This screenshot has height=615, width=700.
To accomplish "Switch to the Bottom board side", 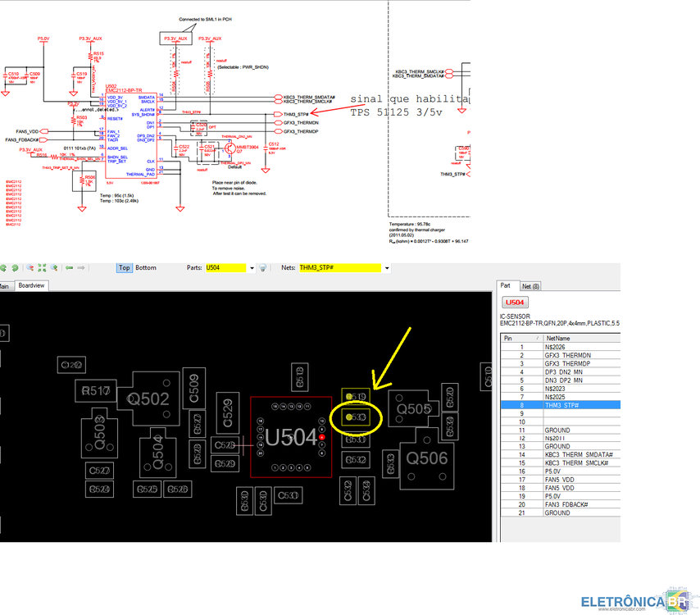I will 146,267.
